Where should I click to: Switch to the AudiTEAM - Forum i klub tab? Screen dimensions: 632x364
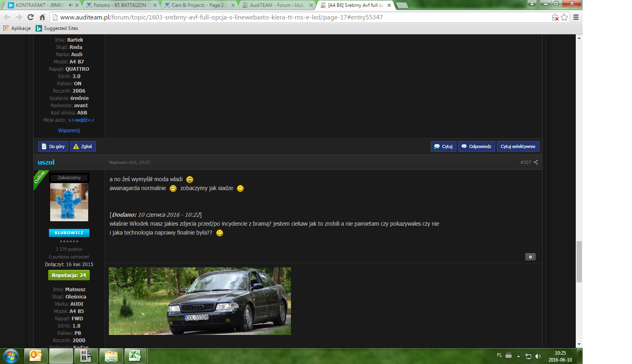(276, 5)
